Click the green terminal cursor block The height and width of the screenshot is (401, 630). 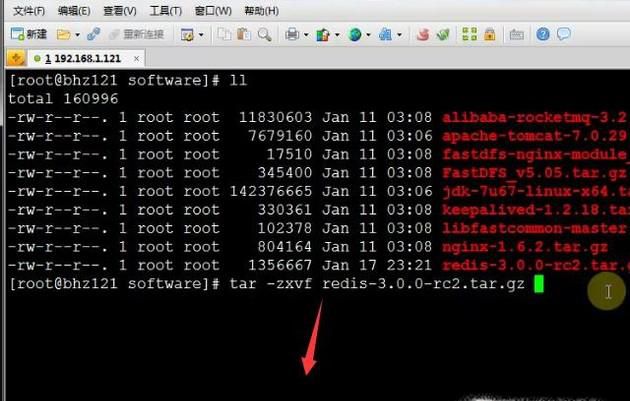point(539,284)
